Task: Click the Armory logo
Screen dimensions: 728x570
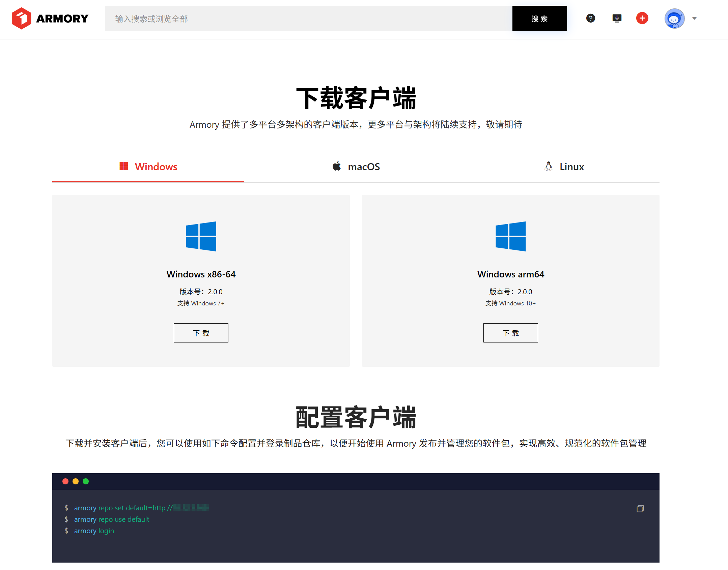Action: coord(50,19)
